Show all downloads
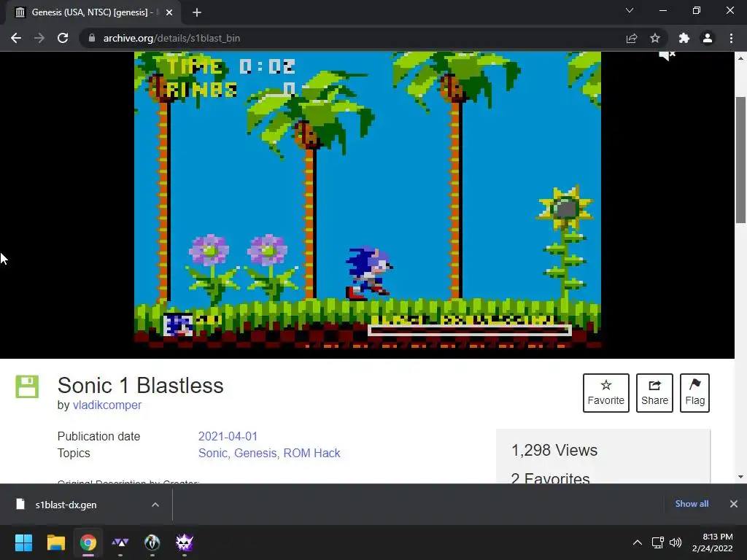The image size is (747, 560). [692, 504]
